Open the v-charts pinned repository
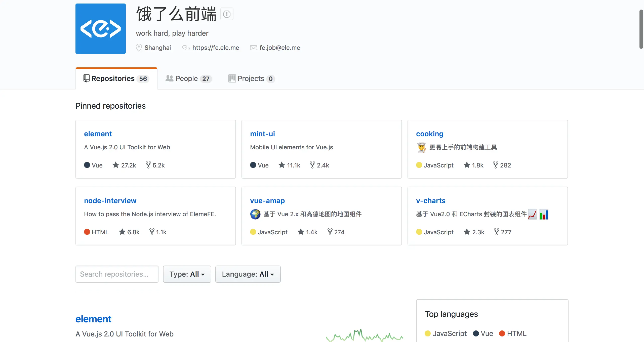 pos(430,201)
